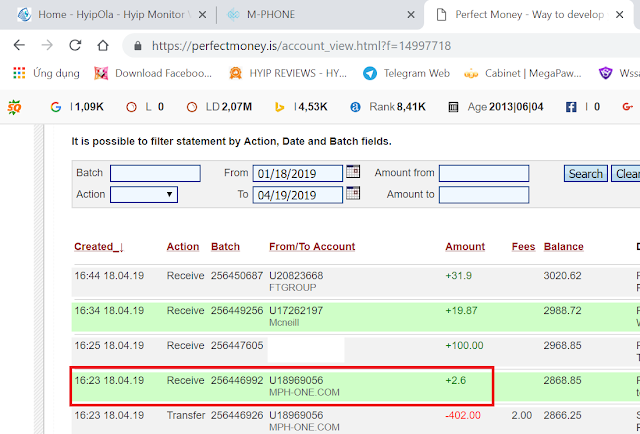Click the Batch filter input field
This screenshot has width=640, height=434.
pos(155,174)
